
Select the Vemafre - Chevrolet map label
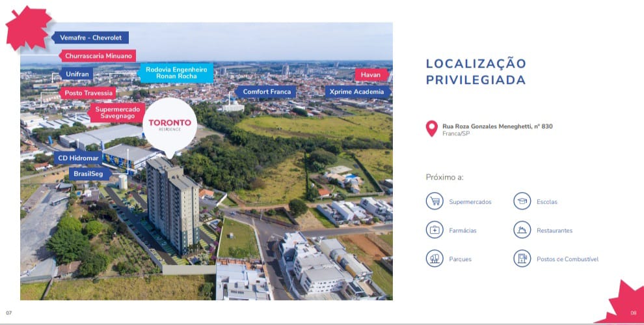tap(90, 37)
